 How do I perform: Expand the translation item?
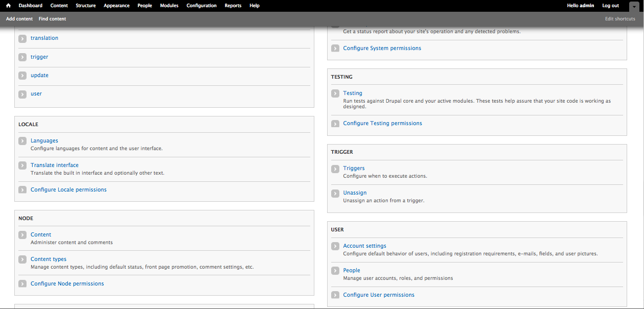click(22, 38)
